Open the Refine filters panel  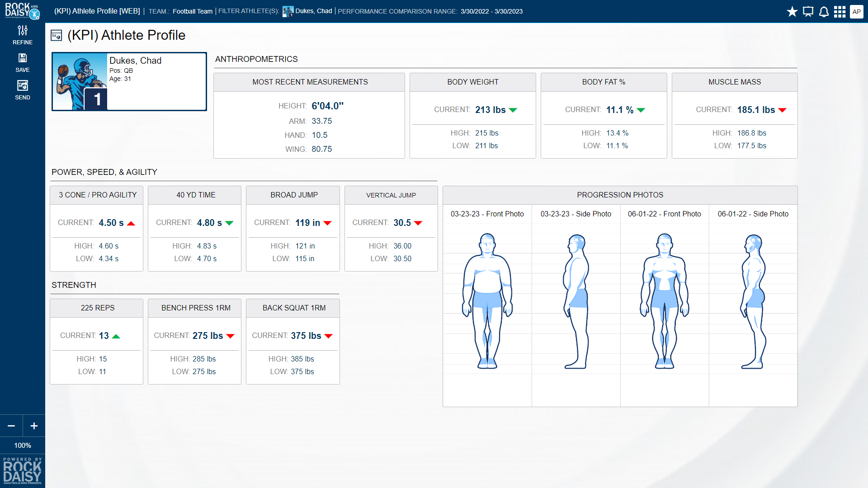pyautogui.click(x=22, y=35)
